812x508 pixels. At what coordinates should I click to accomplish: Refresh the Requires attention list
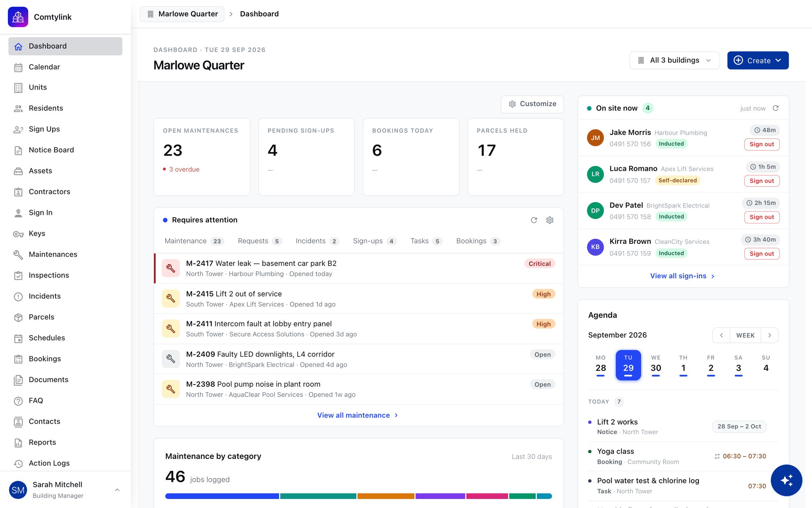534,220
